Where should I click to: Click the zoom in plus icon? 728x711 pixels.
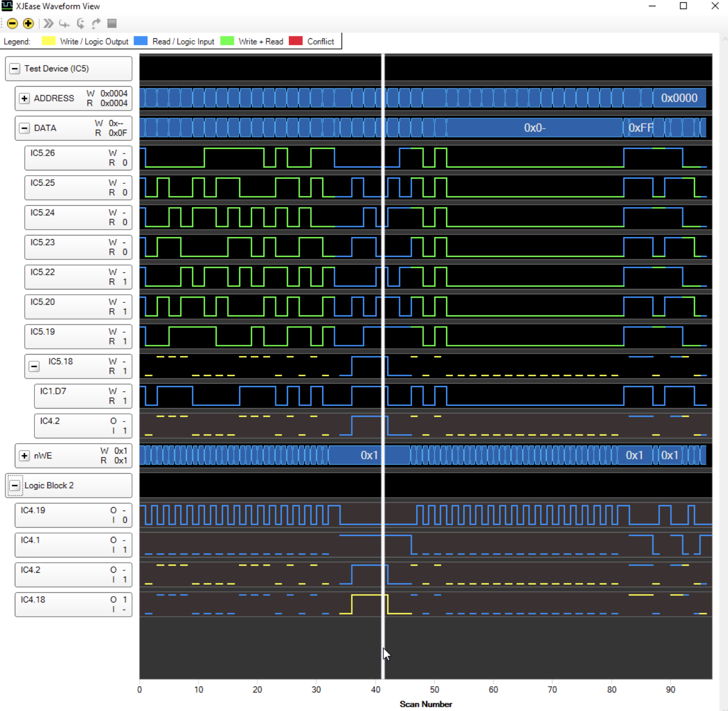tap(28, 23)
